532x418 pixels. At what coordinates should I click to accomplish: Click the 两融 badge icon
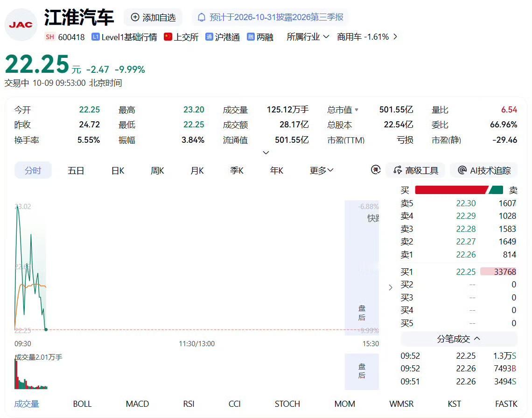pyautogui.click(x=251, y=37)
